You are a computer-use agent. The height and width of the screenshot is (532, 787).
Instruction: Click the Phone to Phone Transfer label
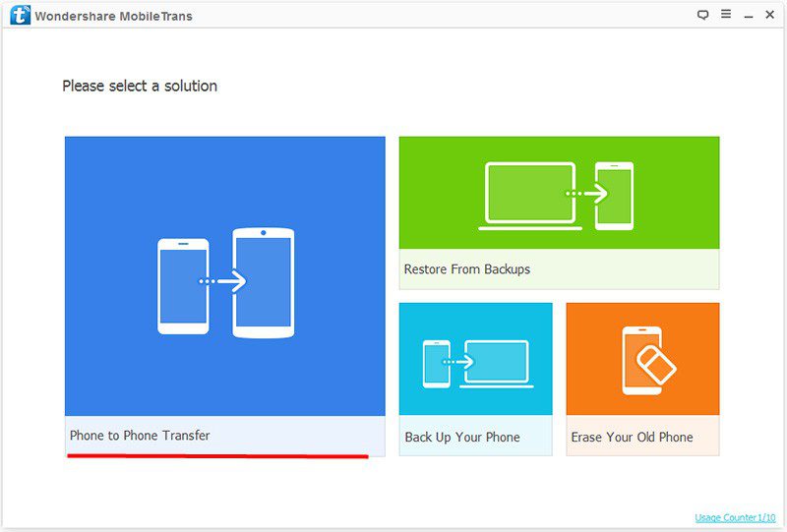pyautogui.click(x=140, y=435)
